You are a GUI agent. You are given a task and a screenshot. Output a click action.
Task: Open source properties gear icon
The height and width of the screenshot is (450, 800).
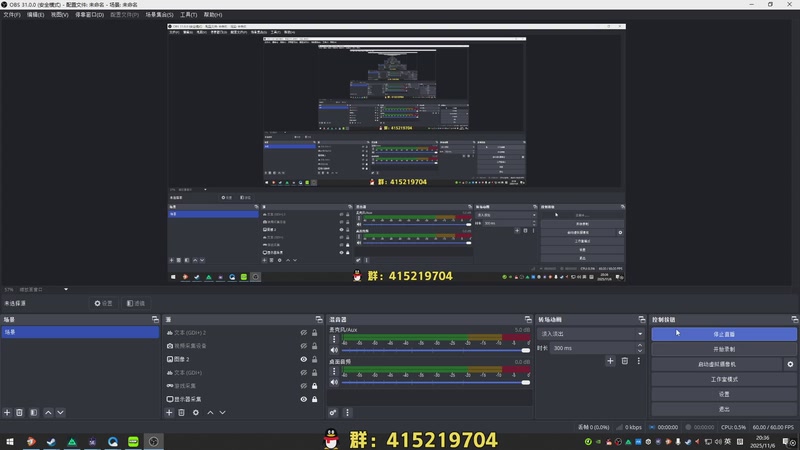click(x=196, y=412)
